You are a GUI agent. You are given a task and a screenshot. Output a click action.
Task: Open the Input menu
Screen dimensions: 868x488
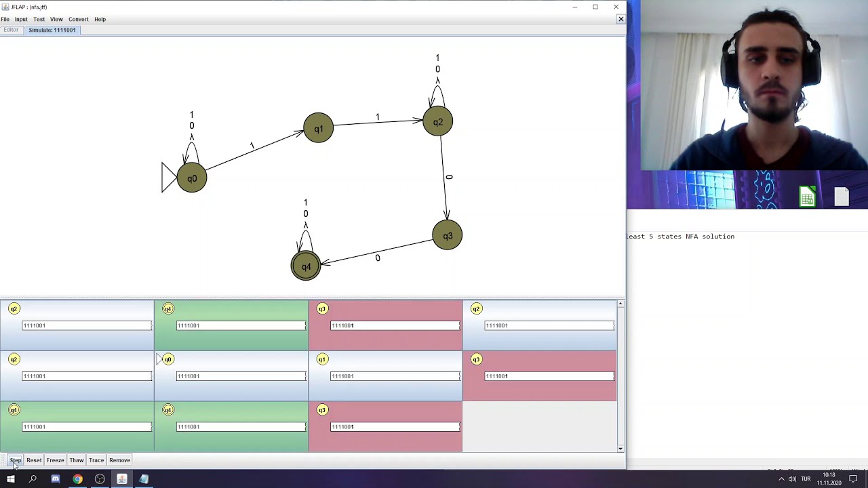coord(21,19)
